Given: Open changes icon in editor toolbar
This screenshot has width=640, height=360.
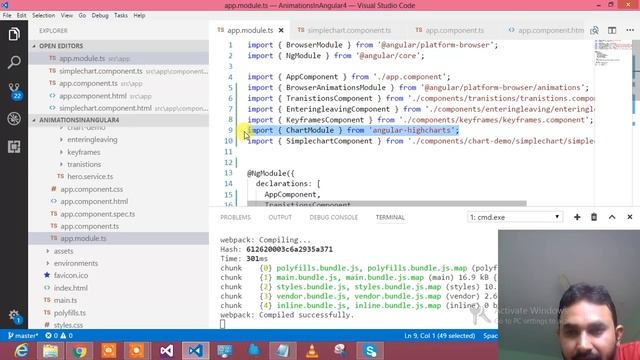Looking at the screenshot, I should coord(594,30).
